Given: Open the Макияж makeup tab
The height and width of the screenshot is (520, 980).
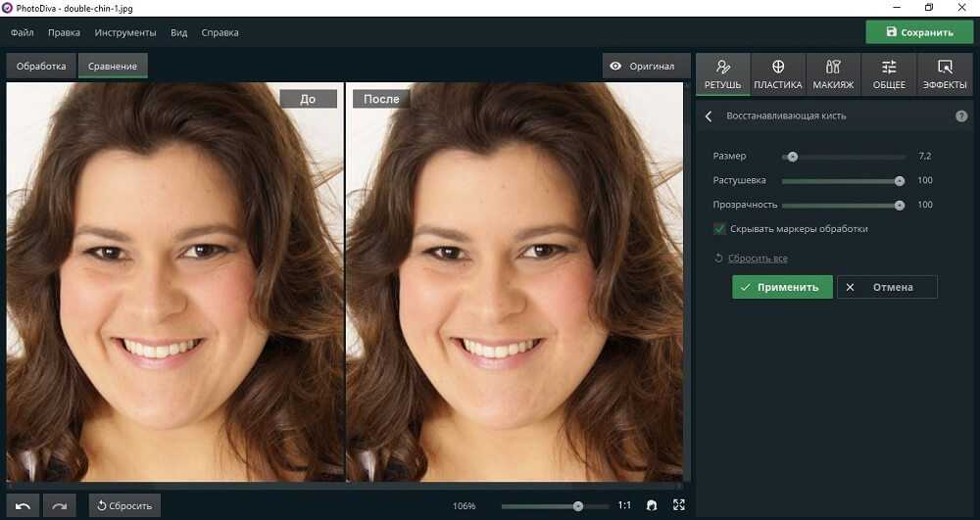Looking at the screenshot, I should click(x=833, y=74).
